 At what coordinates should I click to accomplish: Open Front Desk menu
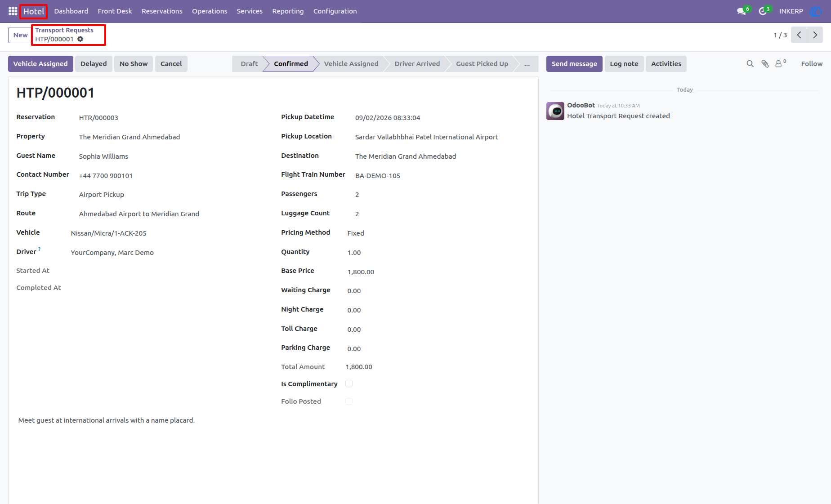pos(115,11)
